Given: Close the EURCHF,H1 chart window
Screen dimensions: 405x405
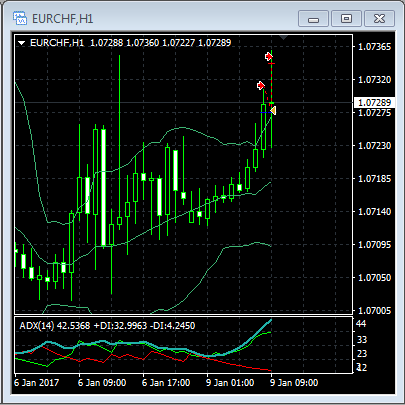Looking at the screenshot, I should tap(379, 18).
